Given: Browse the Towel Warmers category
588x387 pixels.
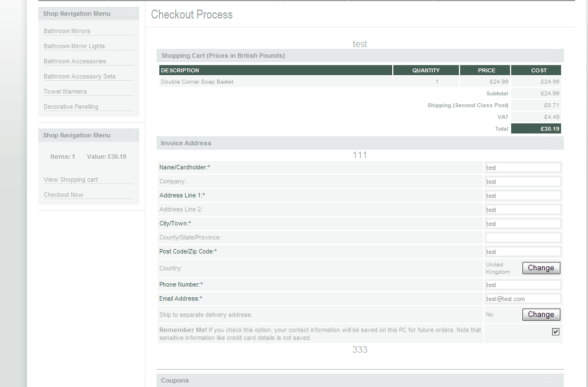Looking at the screenshot, I should [x=65, y=91].
